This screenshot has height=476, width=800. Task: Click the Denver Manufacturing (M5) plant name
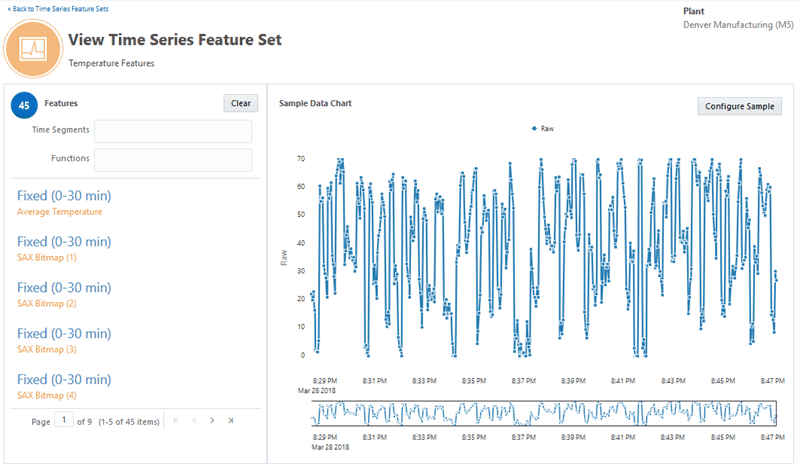[738, 24]
